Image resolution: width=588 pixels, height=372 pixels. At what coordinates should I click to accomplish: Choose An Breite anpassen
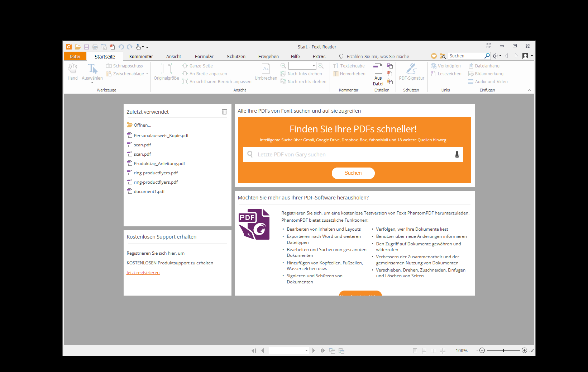(x=205, y=74)
